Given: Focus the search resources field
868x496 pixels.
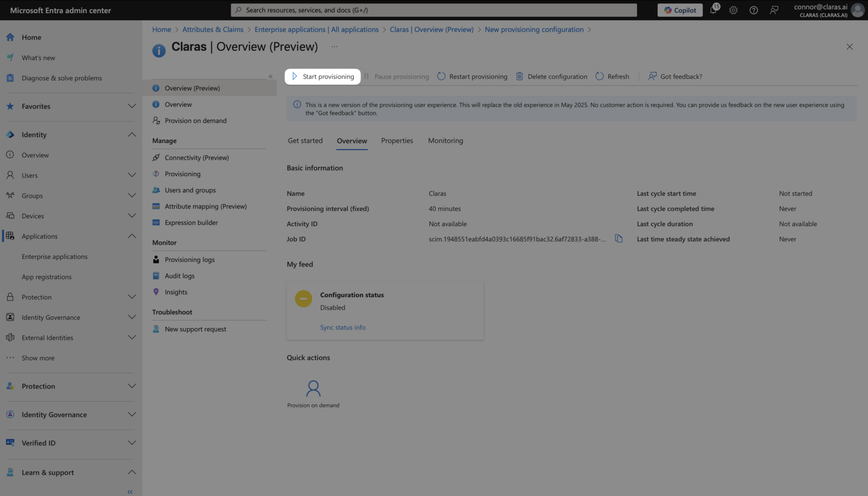Looking at the screenshot, I should pos(434,10).
